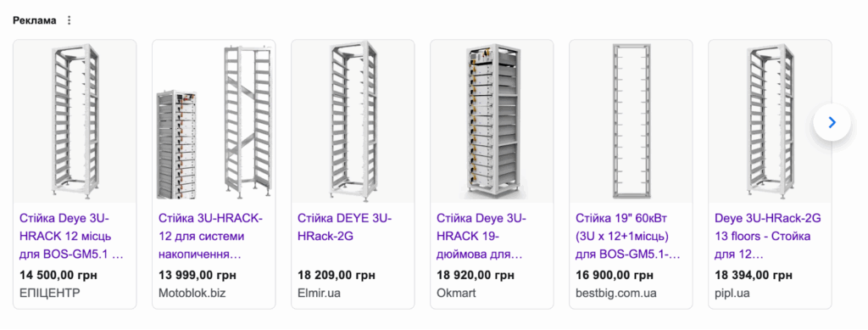
Task: Open link Стійка DEYE 3U-HRack-2G
Action: [344, 227]
